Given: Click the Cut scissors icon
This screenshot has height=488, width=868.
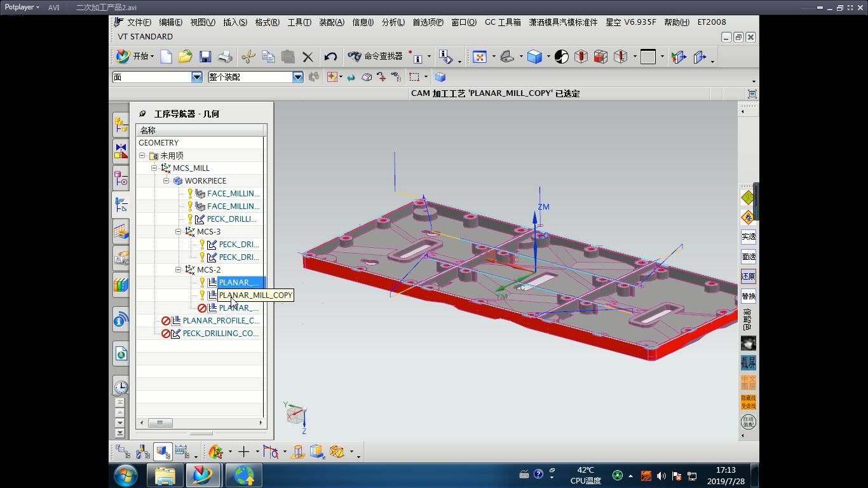Looking at the screenshot, I should pyautogui.click(x=248, y=57).
